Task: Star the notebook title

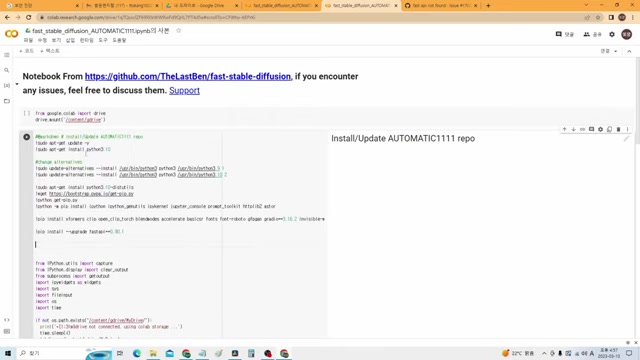Action: pyautogui.click(x=178, y=31)
